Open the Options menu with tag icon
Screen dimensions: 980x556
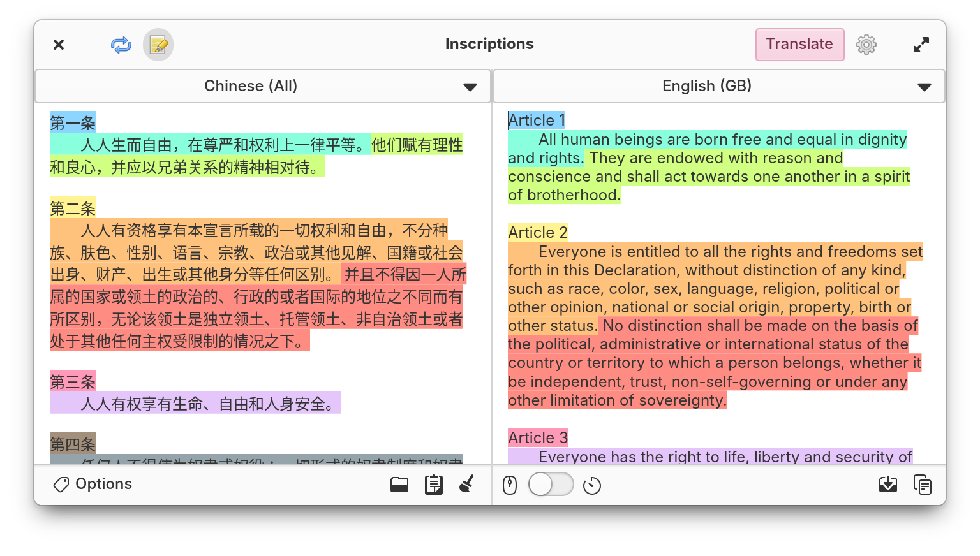point(91,485)
